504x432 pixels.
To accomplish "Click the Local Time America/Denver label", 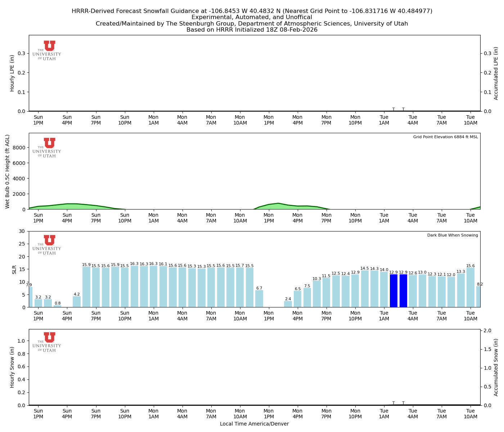I will point(254,424).
